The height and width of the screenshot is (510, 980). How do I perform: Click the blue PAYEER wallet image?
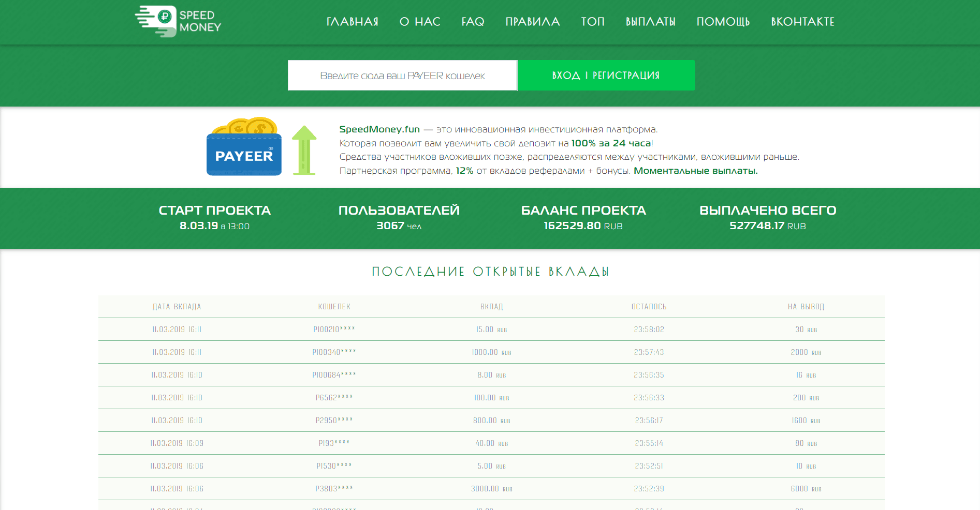(244, 147)
